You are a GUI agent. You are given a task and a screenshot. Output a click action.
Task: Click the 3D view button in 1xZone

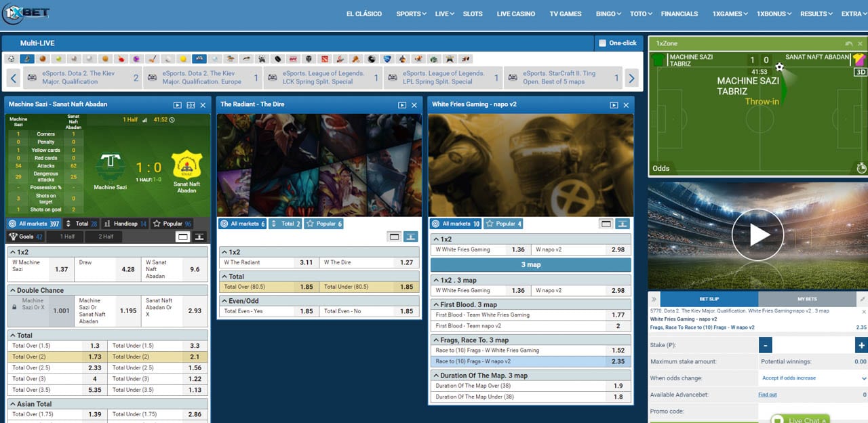pos(859,72)
